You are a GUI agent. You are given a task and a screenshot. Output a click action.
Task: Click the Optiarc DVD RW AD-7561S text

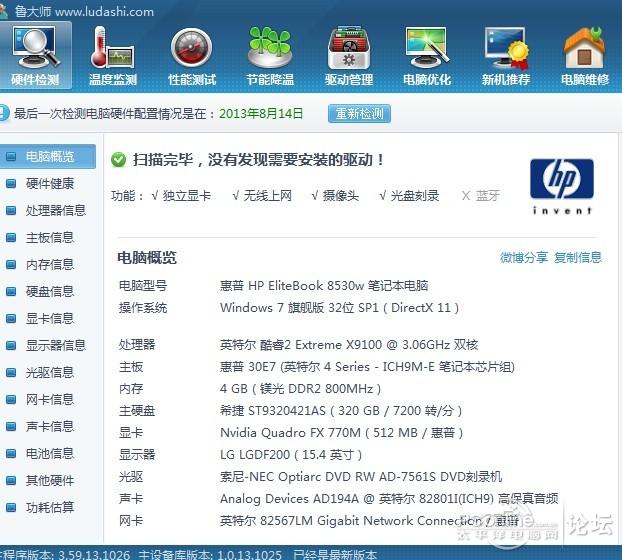pyautogui.click(x=361, y=477)
